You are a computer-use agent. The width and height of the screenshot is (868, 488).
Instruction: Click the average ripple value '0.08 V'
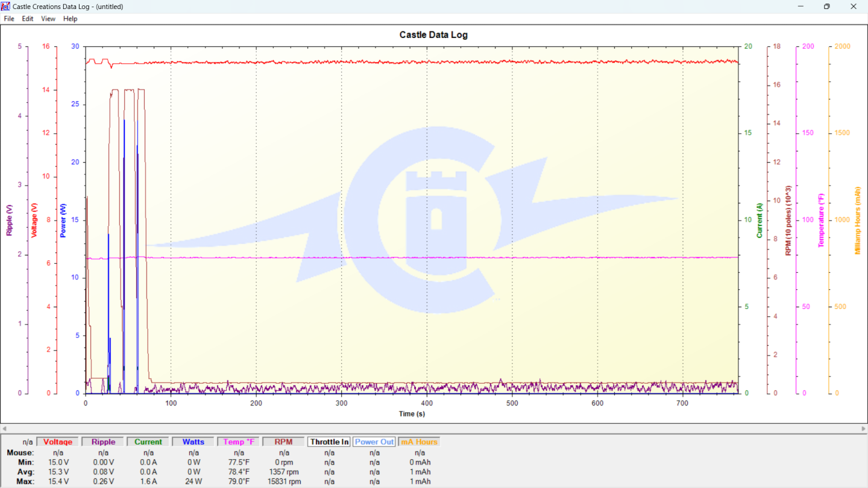(x=103, y=472)
